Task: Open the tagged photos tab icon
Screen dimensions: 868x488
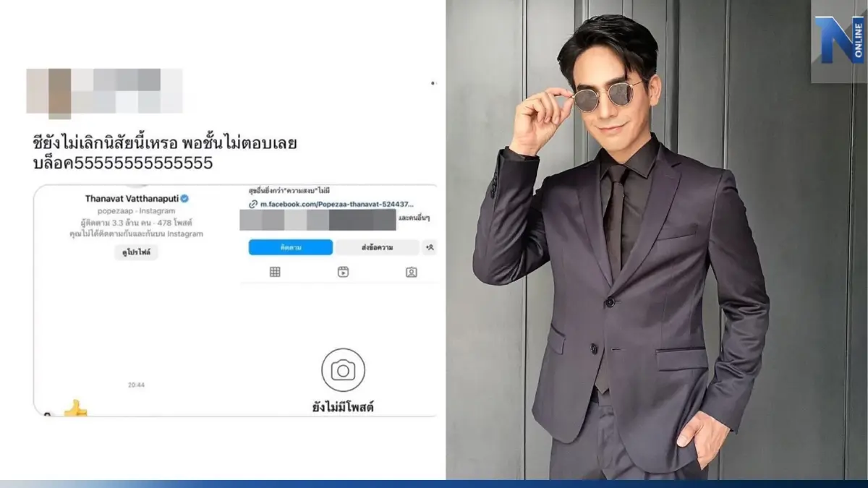Action: point(411,272)
